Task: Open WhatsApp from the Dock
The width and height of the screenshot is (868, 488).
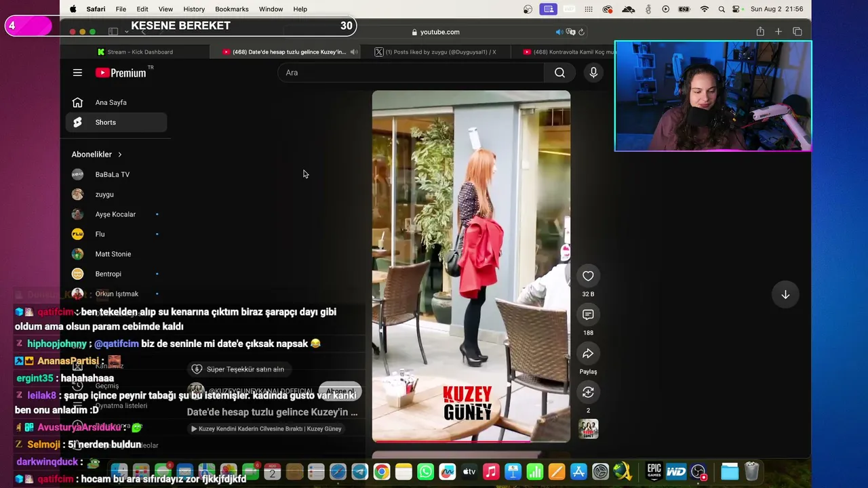Action: coord(425,472)
